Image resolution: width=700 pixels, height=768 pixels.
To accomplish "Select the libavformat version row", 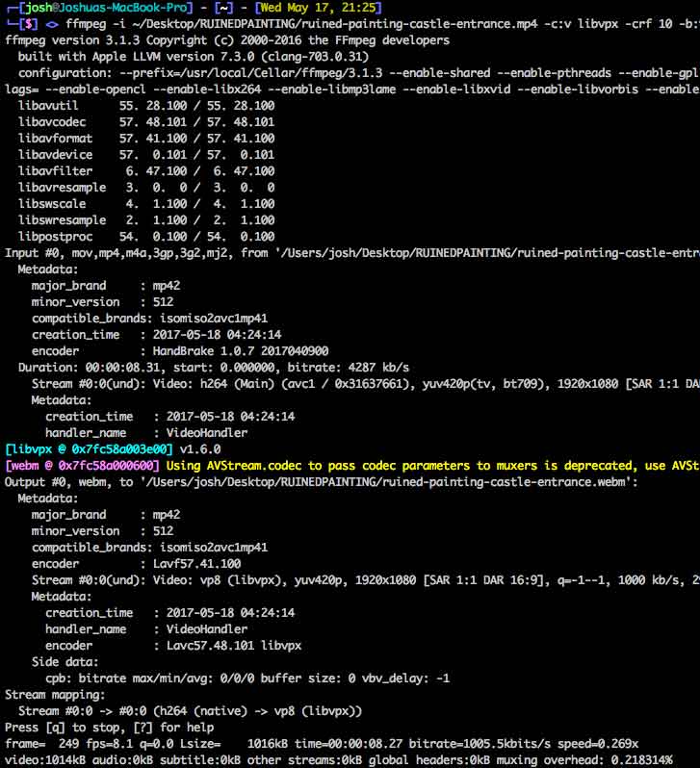I will point(146,139).
